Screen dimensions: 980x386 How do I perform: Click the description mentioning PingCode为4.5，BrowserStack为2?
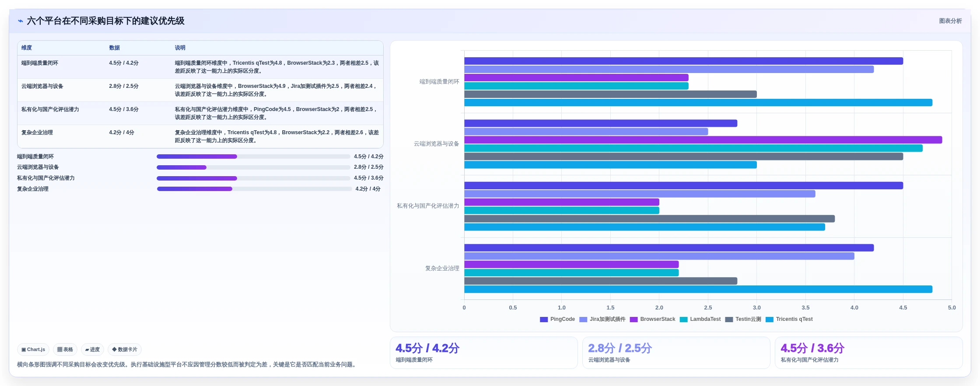tap(277, 113)
